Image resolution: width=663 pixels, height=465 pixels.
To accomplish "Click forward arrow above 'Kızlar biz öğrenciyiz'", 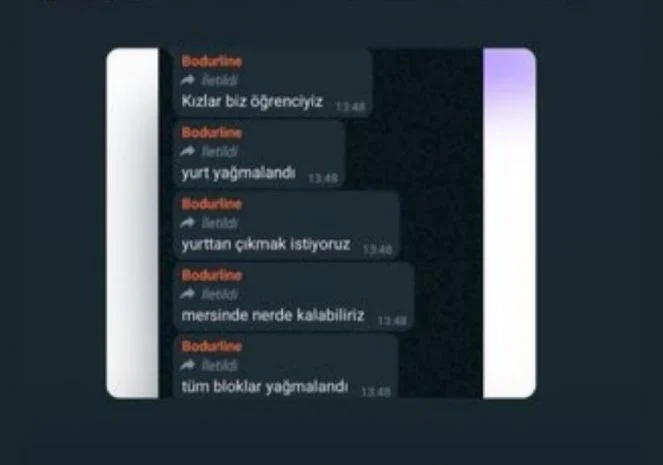I will point(188,80).
